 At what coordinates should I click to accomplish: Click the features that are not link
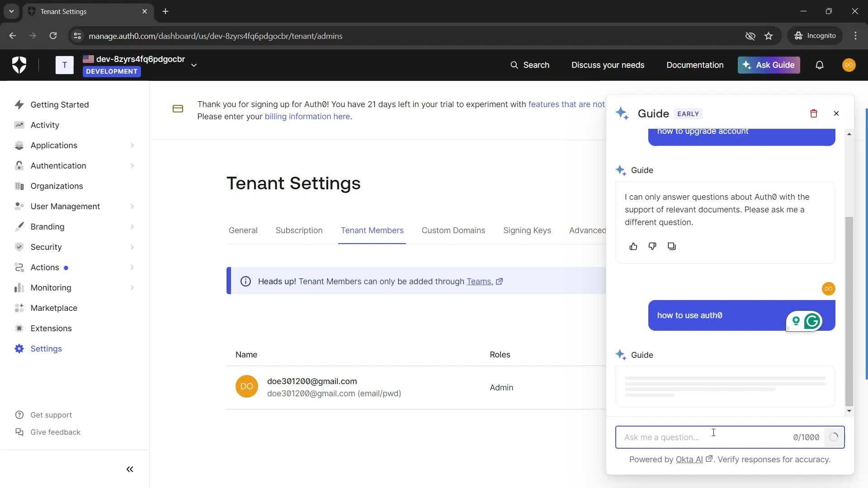(x=566, y=104)
